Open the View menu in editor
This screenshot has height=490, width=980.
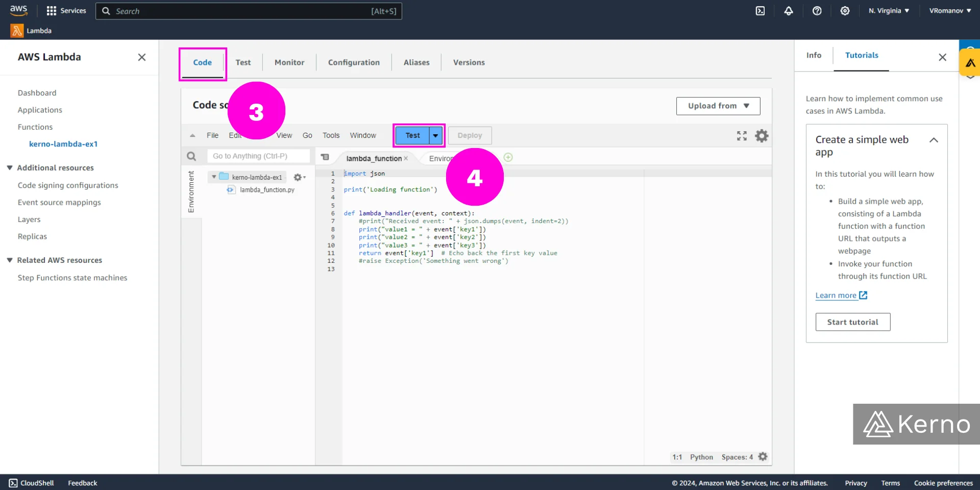284,136
